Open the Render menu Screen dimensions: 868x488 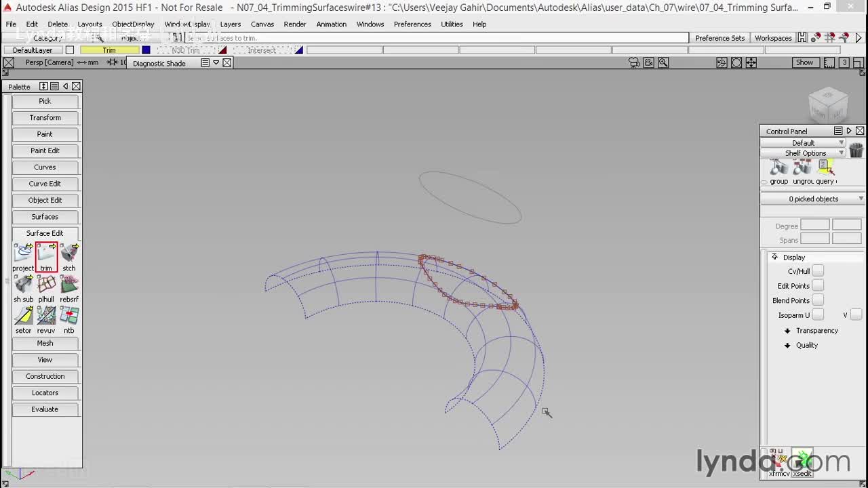pyautogui.click(x=294, y=24)
